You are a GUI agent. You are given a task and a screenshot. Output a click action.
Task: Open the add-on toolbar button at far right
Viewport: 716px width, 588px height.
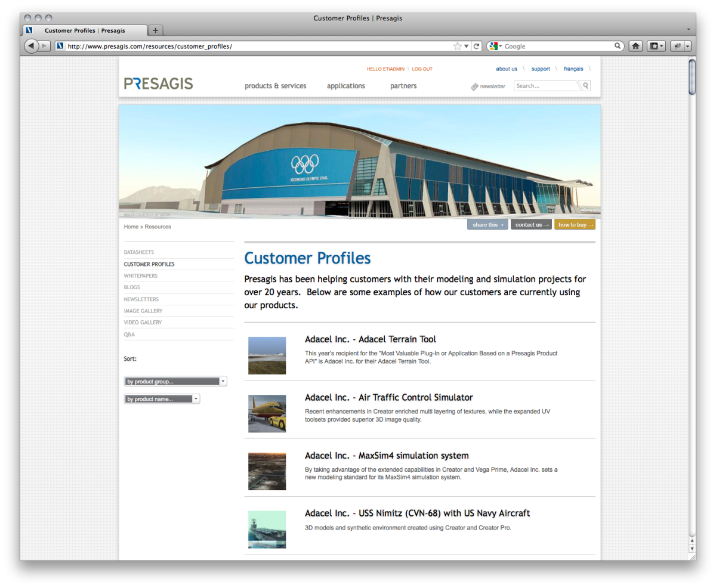[x=677, y=46]
